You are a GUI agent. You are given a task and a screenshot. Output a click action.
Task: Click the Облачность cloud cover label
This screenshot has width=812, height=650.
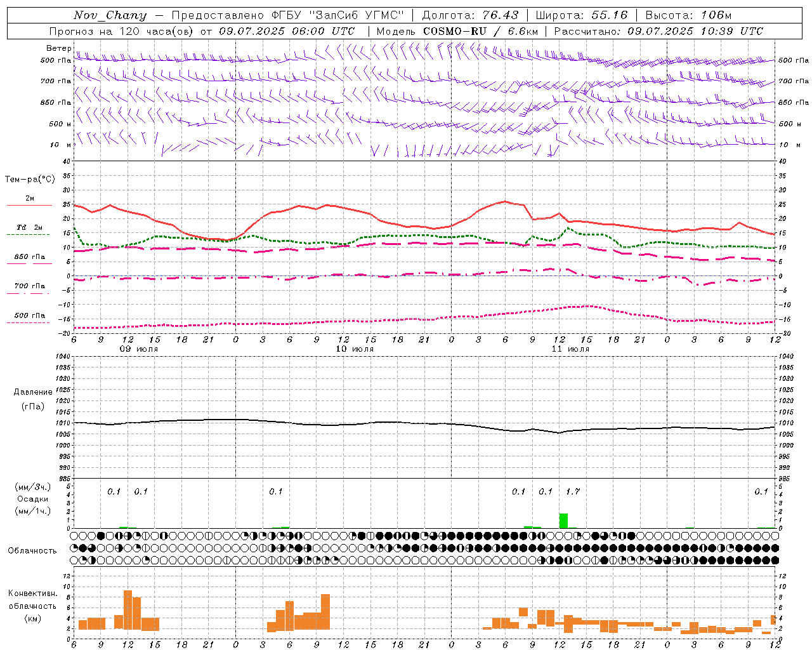coord(32,551)
